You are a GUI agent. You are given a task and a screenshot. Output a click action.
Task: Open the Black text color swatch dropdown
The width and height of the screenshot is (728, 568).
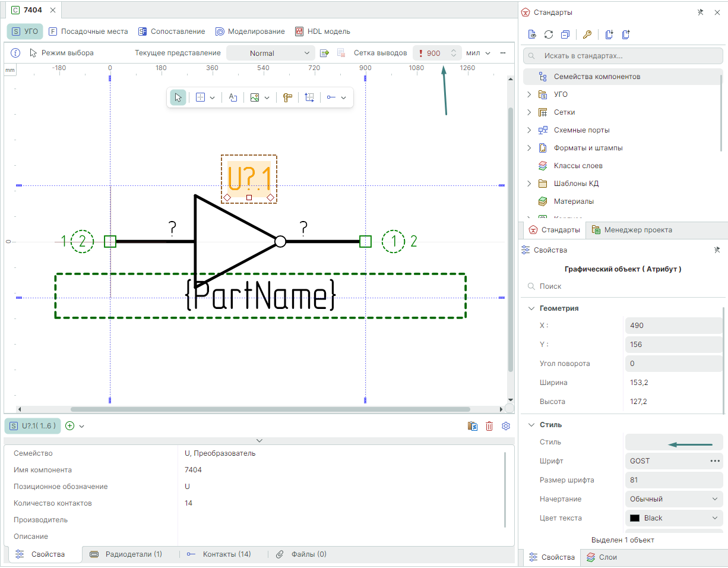pos(673,518)
